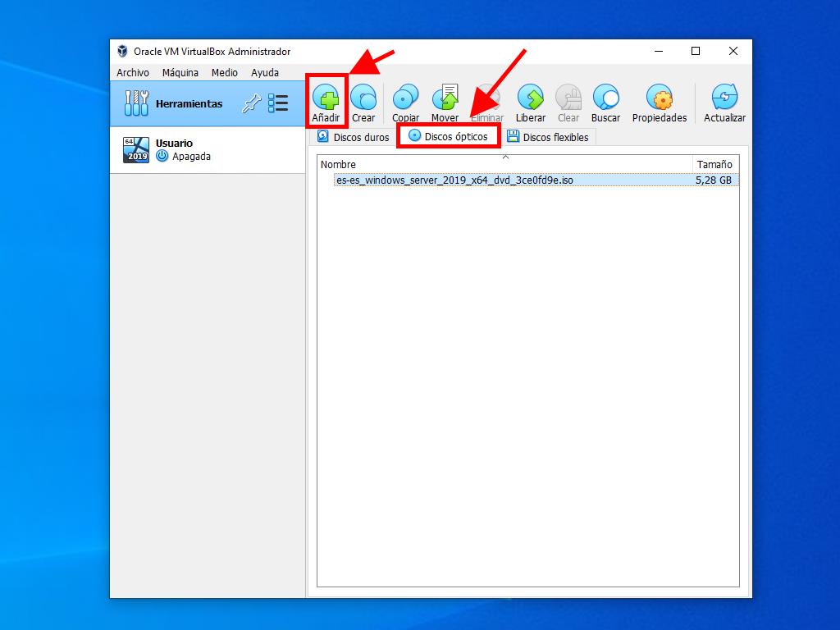Click the Apagada status of Usuario

[x=191, y=157]
